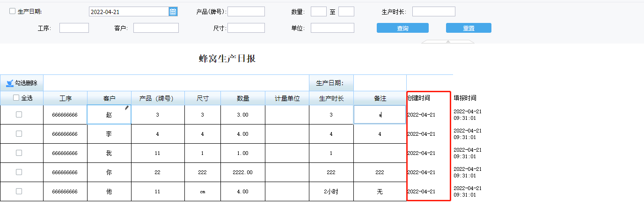Click the 勾选删除 delete icon
The height and width of the screenshot is (220, 644).
[x=9, y=83]
